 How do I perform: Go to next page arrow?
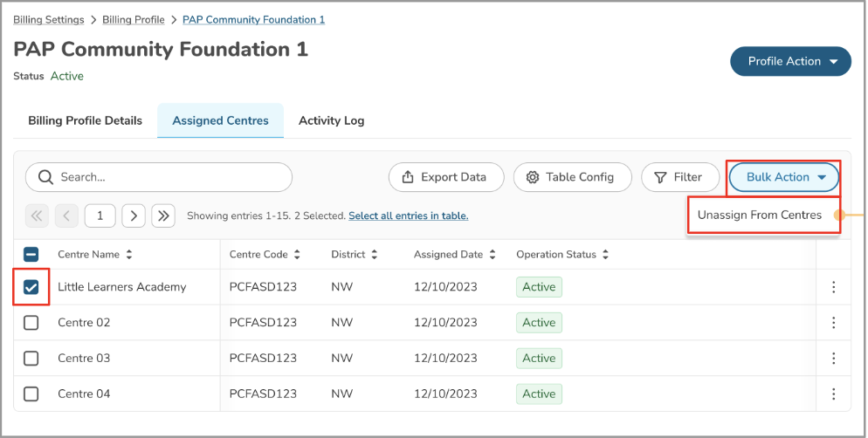(x=134, y=216)
